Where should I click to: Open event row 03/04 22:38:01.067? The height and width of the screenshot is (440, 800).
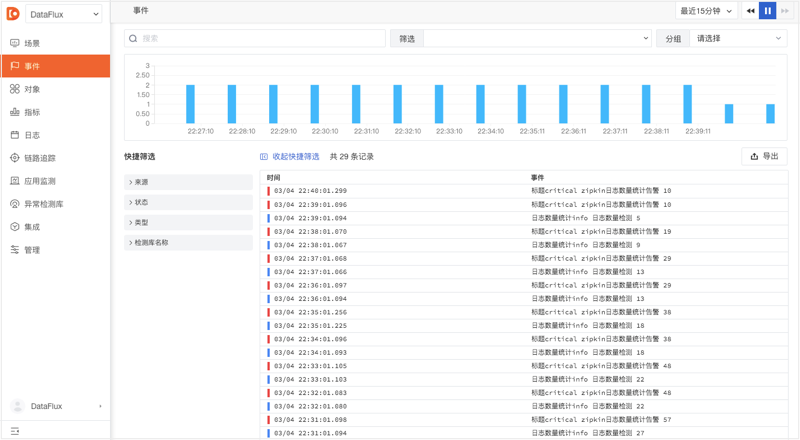(x=524, y=245)
